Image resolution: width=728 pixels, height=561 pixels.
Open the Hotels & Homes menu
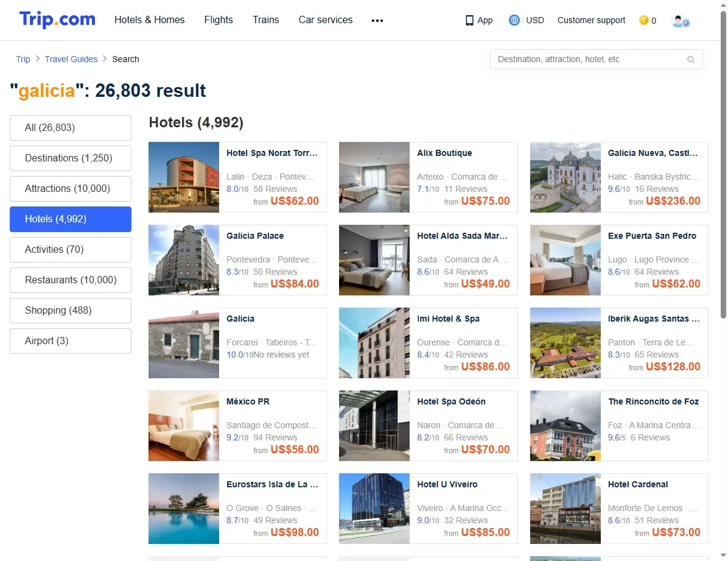(150, 19)
